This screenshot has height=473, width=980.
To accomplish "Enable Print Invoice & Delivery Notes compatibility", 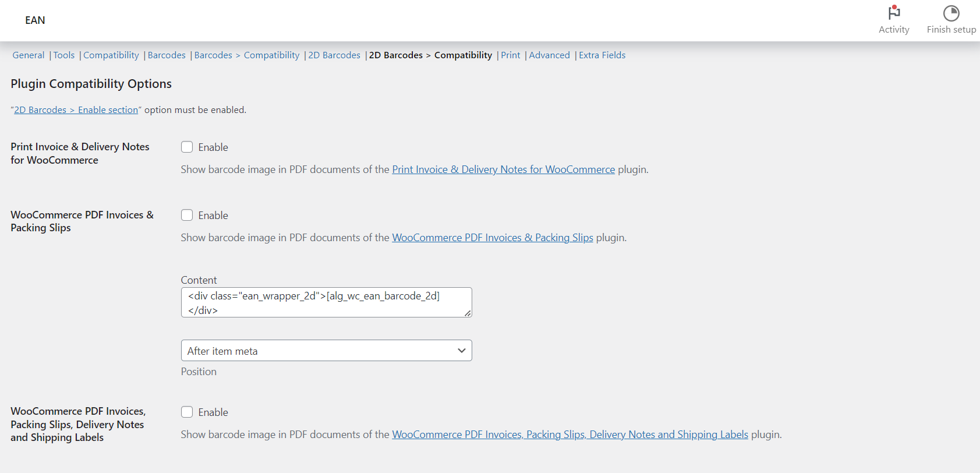I will [187, 147].
